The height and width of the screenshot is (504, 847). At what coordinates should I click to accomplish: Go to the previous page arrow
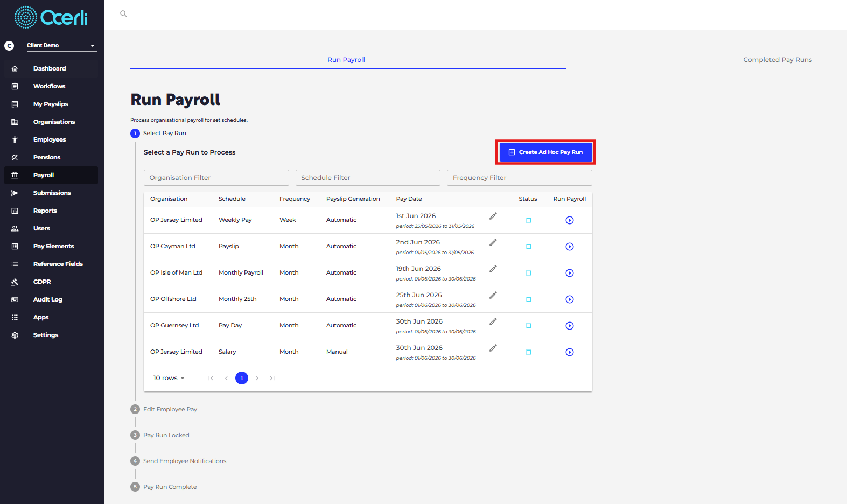226,378
